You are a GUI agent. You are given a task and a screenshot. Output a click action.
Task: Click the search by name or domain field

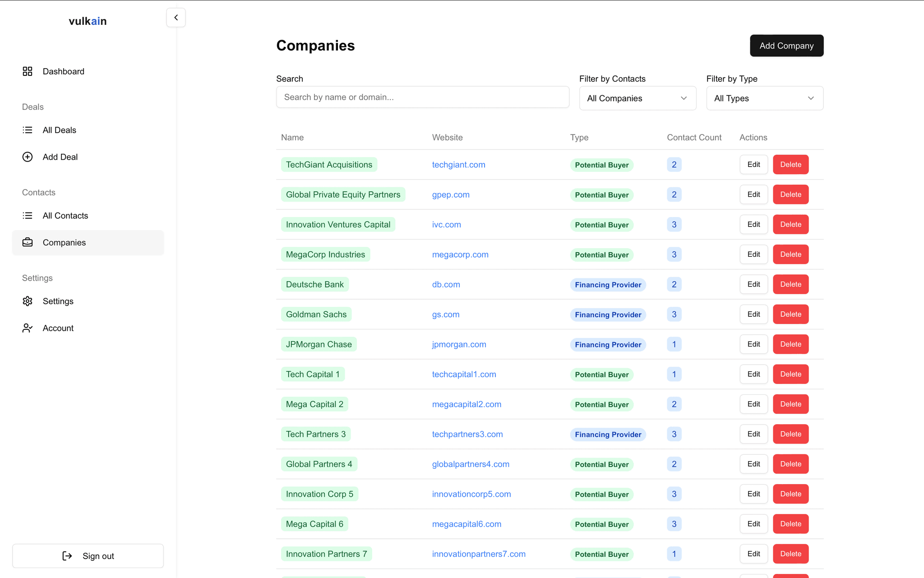click(x=422, y=97)
